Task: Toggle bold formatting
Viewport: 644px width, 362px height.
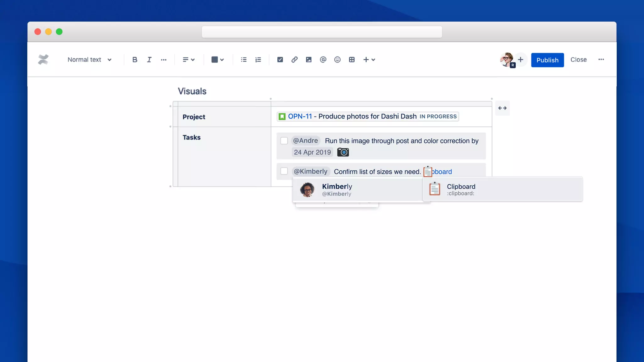Action: coord(135,60)
